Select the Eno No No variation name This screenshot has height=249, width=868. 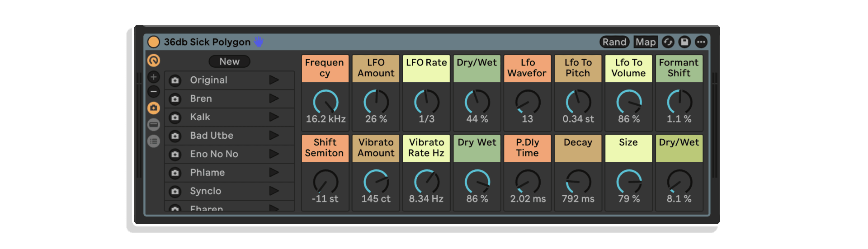214,154
